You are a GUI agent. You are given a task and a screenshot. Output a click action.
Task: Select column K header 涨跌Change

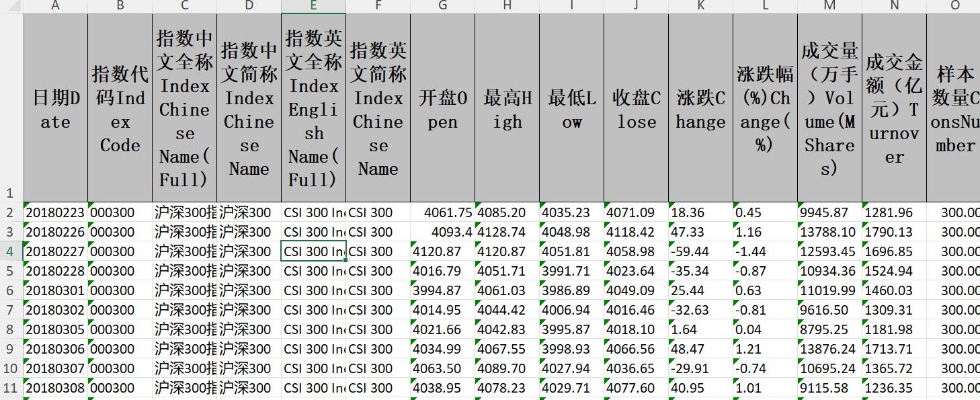pos(700,7)
